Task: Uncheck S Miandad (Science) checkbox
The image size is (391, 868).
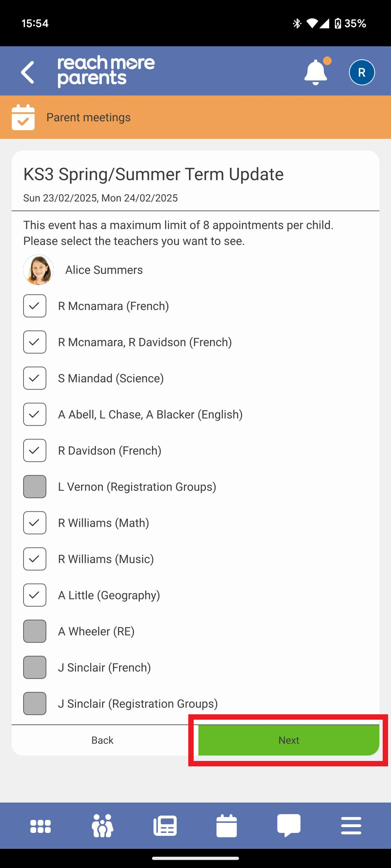Action: coord(35,378)
